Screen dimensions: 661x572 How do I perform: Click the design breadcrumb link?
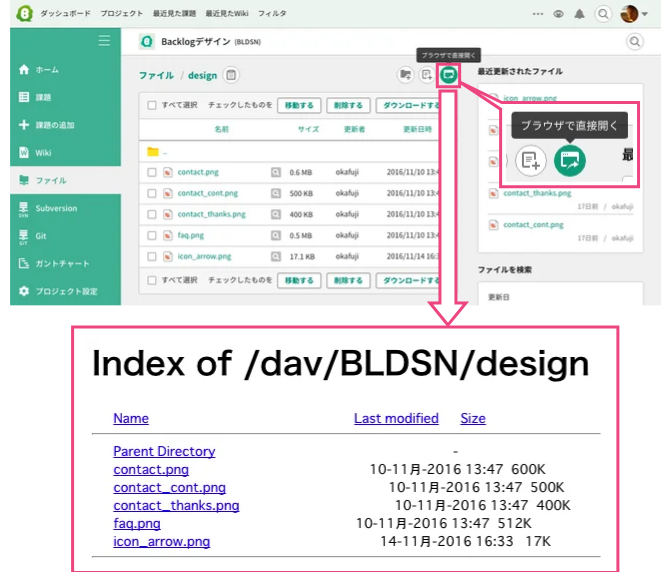point(202,75)
